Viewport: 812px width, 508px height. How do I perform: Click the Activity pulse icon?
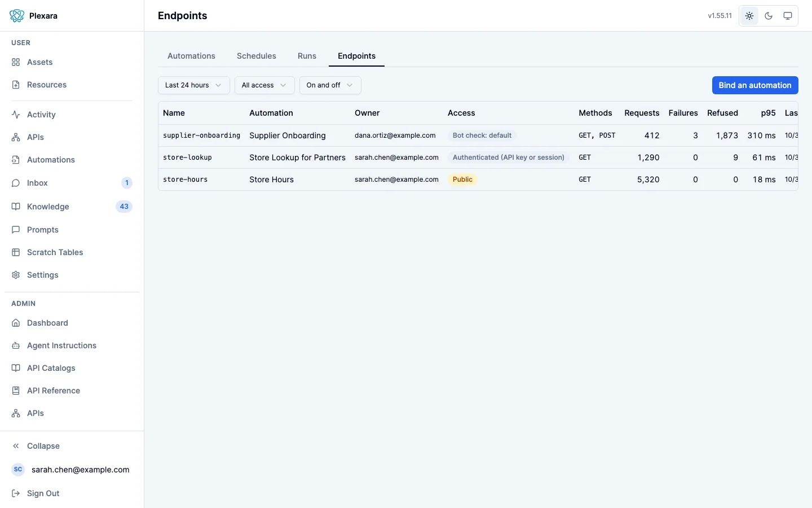[16, 115]
